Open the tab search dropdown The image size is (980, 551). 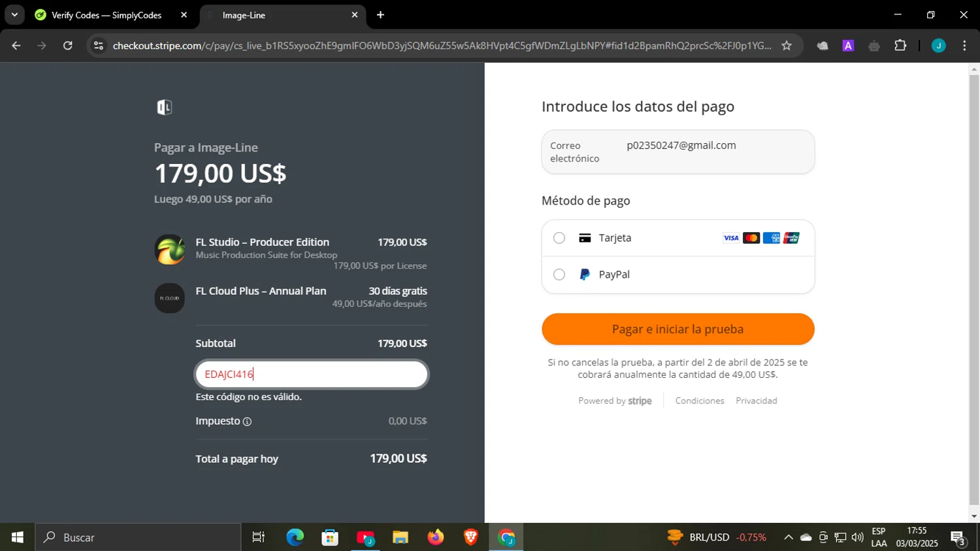coord(14,14)
